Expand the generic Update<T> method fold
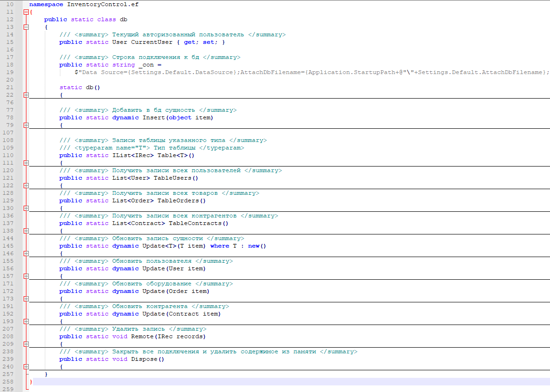The width and height of the screenshot is (550, 392). 26,254
